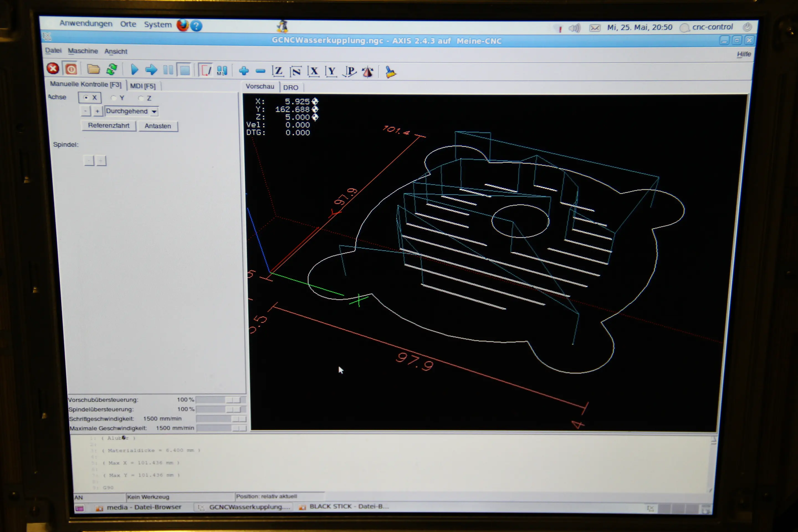Toggle the machine power toolbar icon
The image size is (798, 532).
[71, 69]
